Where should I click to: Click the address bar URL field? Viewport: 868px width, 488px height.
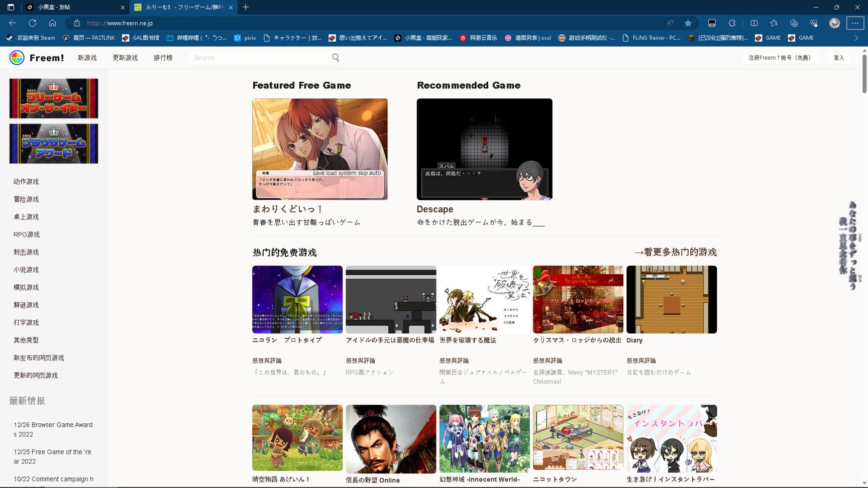pyautogui.click(x=372, y=23)
